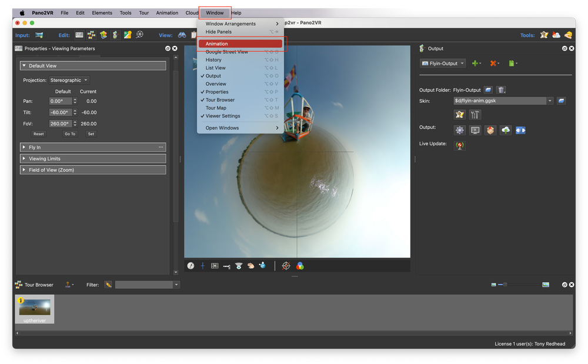Viewport: 588px width, 364px height.
Task: Click the Input add panorama icon
Action: (39, 35)
